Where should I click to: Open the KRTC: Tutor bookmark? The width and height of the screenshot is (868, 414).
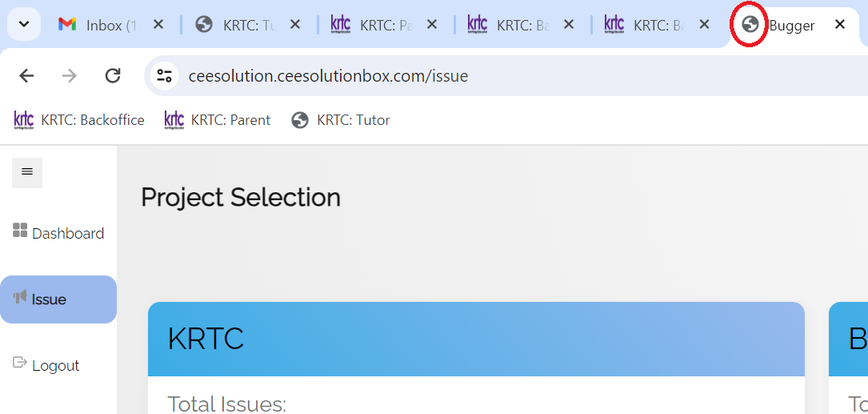tap(341, 120)
